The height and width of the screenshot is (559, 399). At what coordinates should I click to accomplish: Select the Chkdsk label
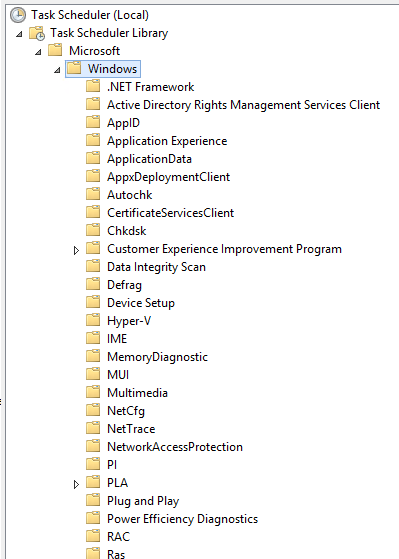point(127,231)
